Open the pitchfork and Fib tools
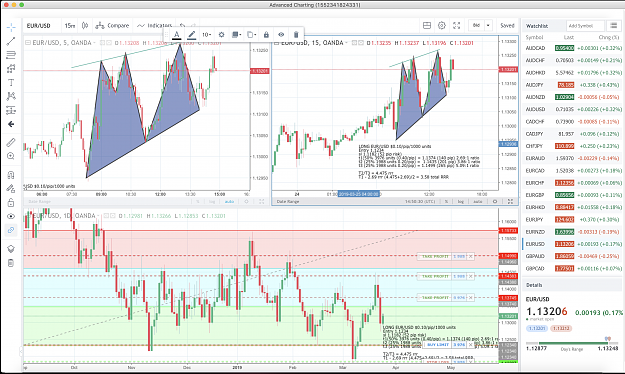This screenshot has width=625, height=374. 11,55
